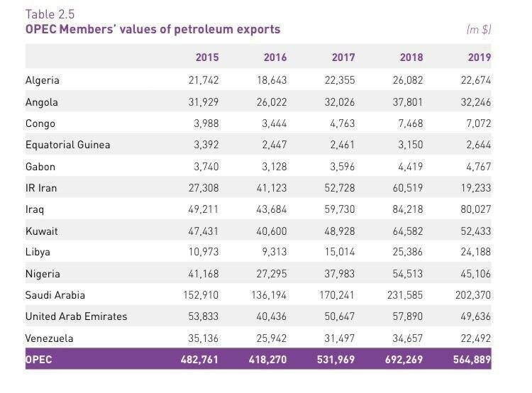Click the Saudi Arabia row label

coord(55,295)
